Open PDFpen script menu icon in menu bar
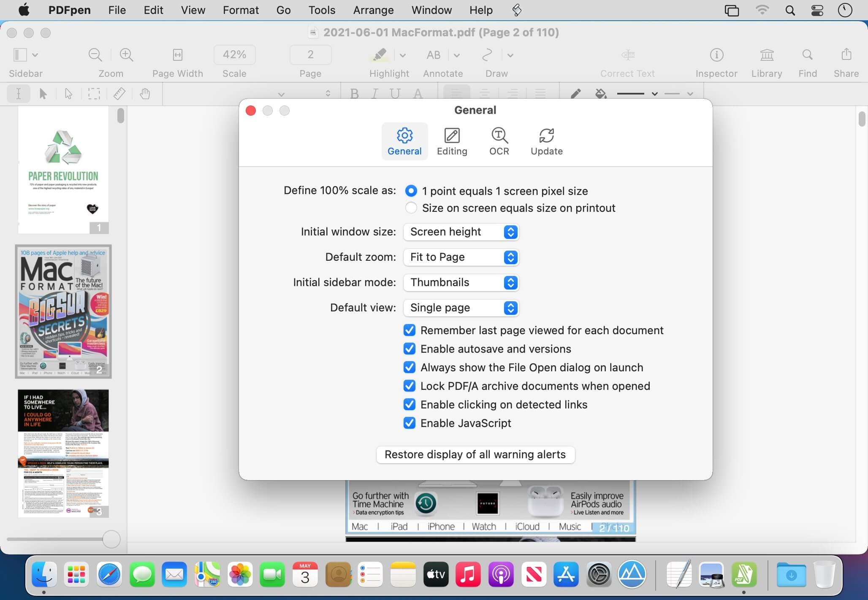This screenshot has width=868, height=600. click(517, 10)
